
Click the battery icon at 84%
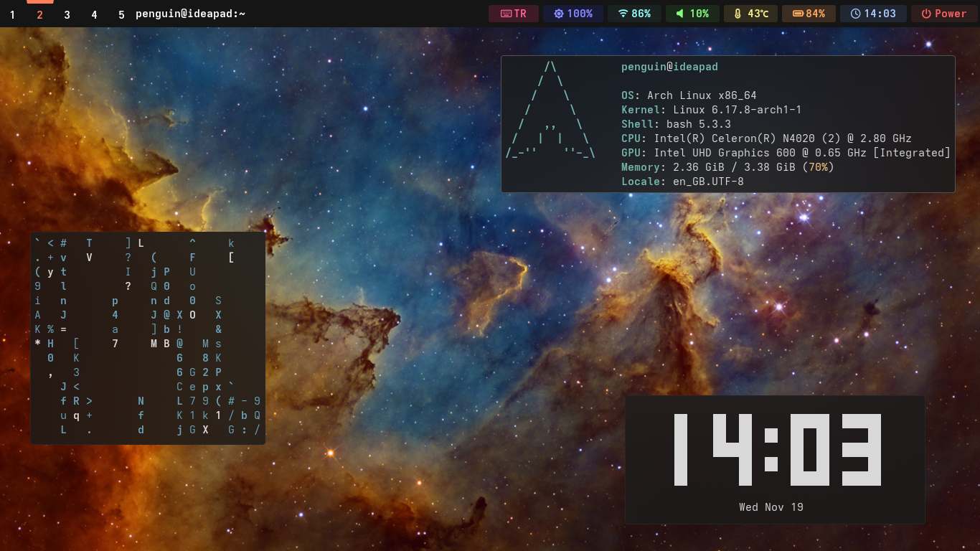point(798,14)
